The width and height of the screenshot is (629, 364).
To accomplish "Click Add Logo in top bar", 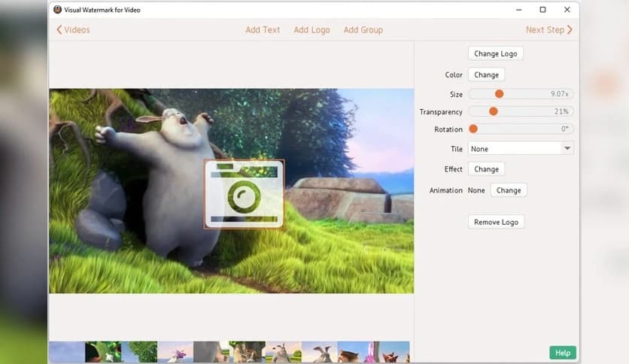I will click(x=311, y=29).
